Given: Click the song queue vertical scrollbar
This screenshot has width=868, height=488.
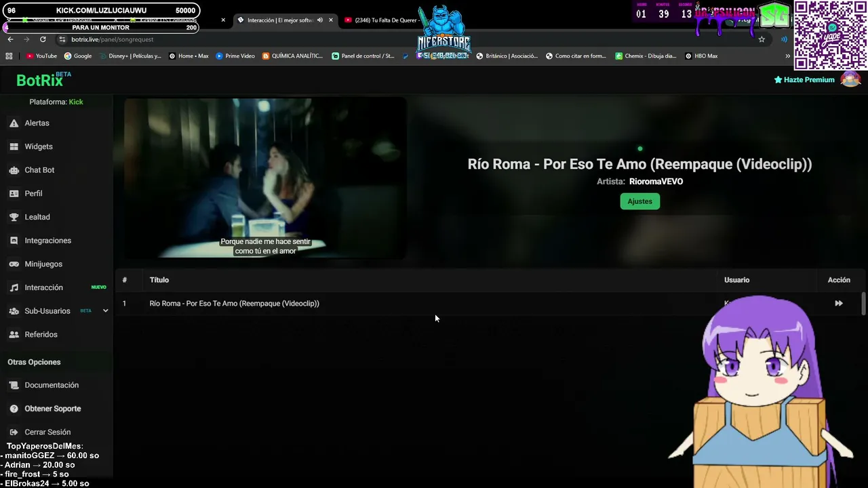Looking at the screenshot, I should [863, 304].
